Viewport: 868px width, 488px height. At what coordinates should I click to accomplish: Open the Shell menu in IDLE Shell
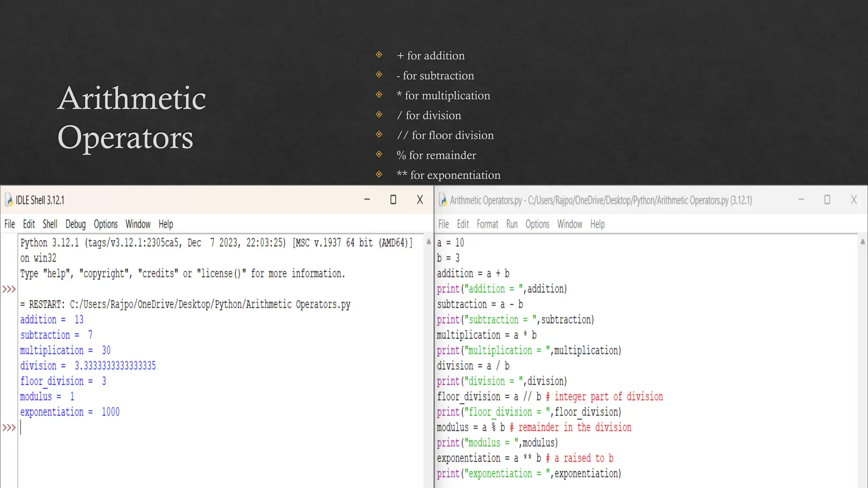50,224
